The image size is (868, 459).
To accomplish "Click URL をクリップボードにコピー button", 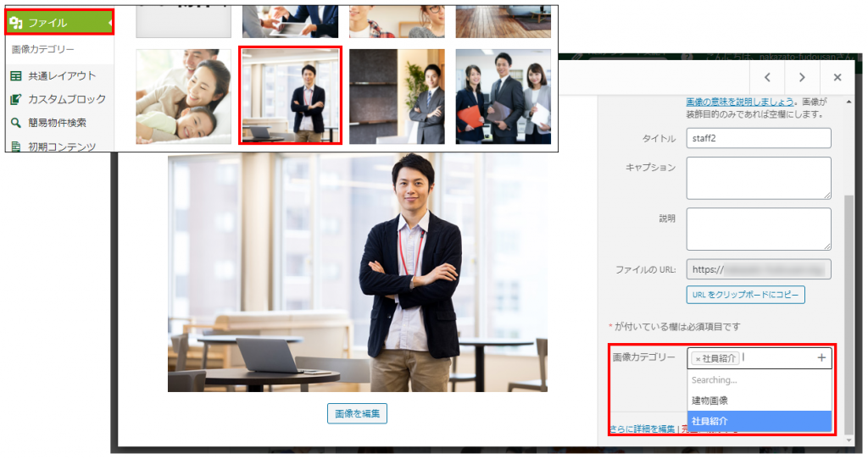I will point(745,295).
